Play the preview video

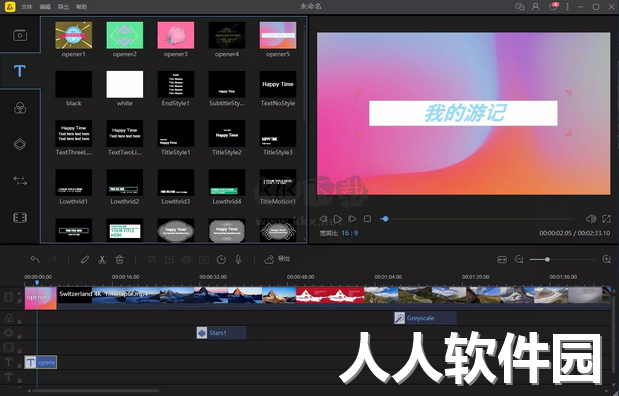338,219
